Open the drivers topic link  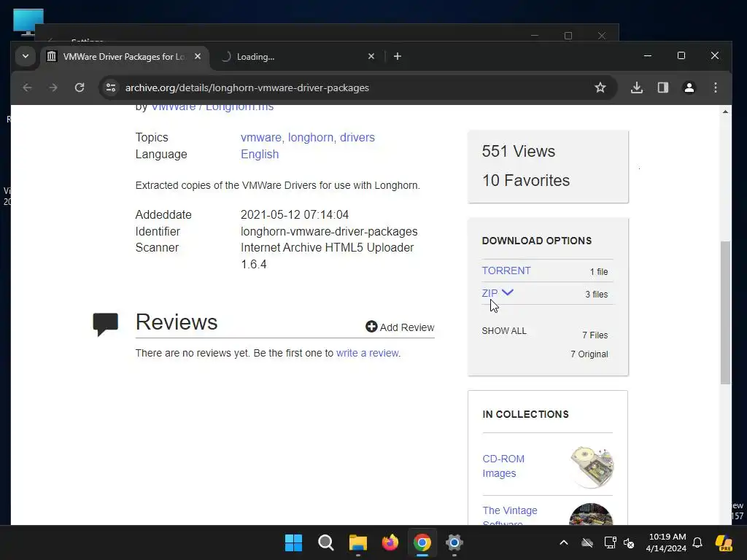tap(357, 138)
